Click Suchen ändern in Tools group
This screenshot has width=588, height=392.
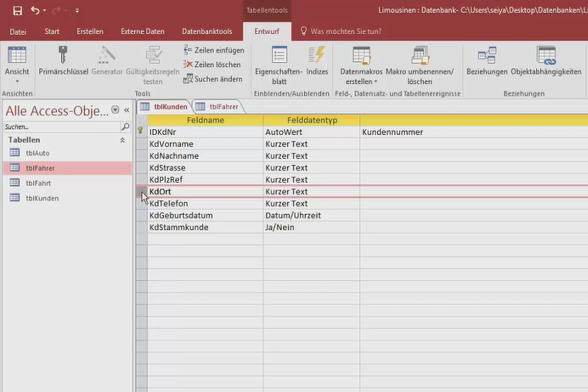[213, 79]
